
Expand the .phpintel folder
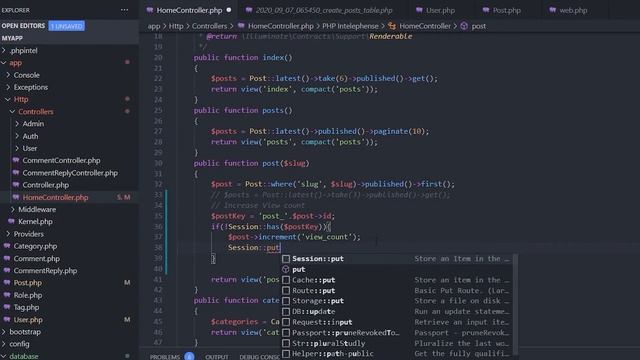[4, 50]
